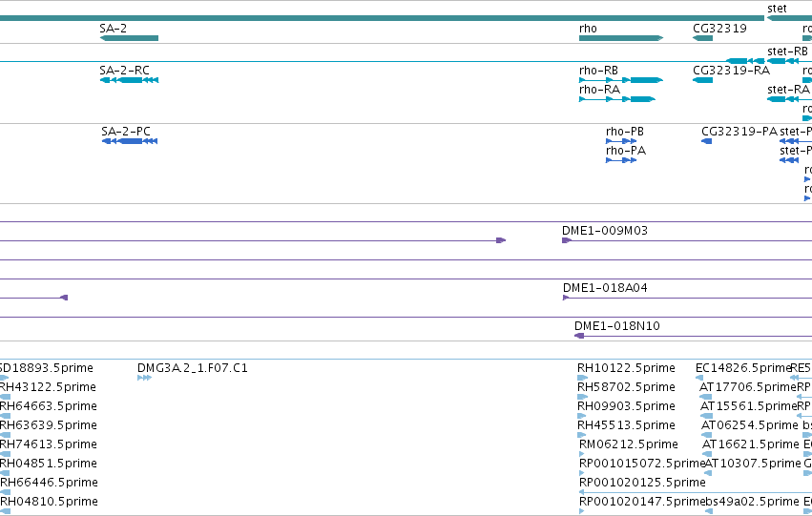Click the CG32319-PA label text
812x516 pixels.
point(739,132)
